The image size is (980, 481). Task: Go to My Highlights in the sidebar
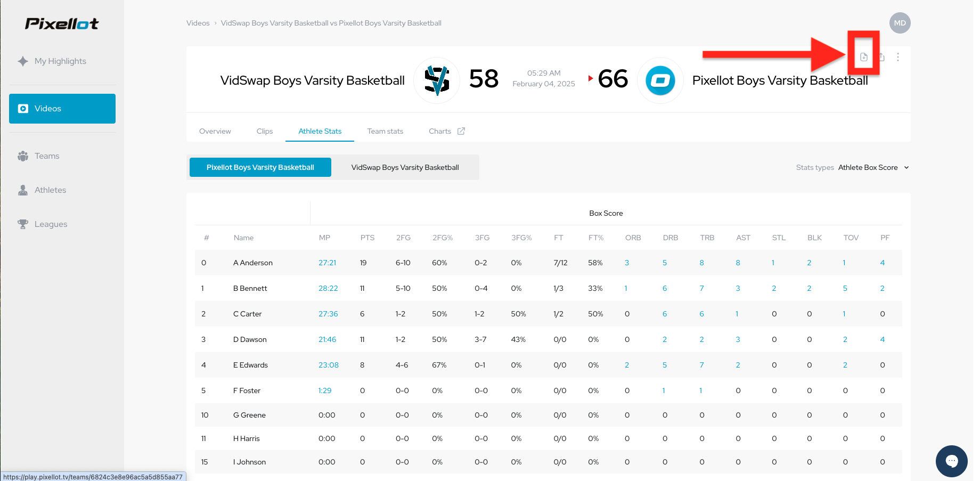coord(62,61)
